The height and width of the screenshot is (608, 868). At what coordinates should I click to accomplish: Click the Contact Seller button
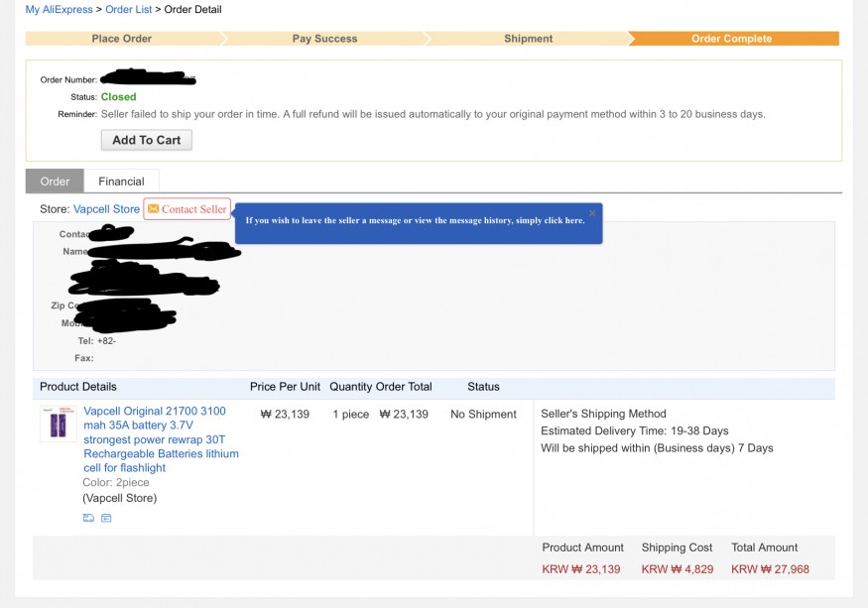pos(187,208)
